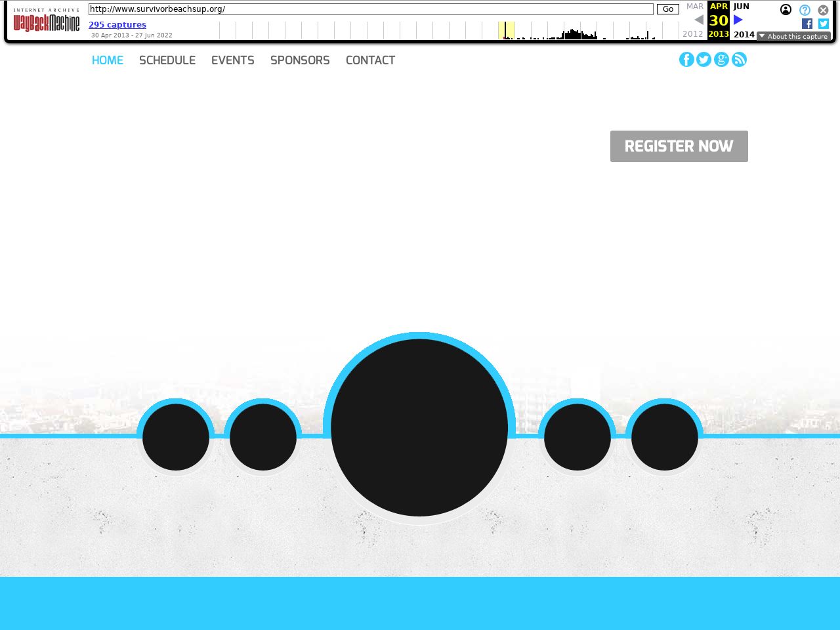This screenshot has width=840, height=630.
Task: Open the site's Twitter page icon
Action: click(x=704, y=60)
